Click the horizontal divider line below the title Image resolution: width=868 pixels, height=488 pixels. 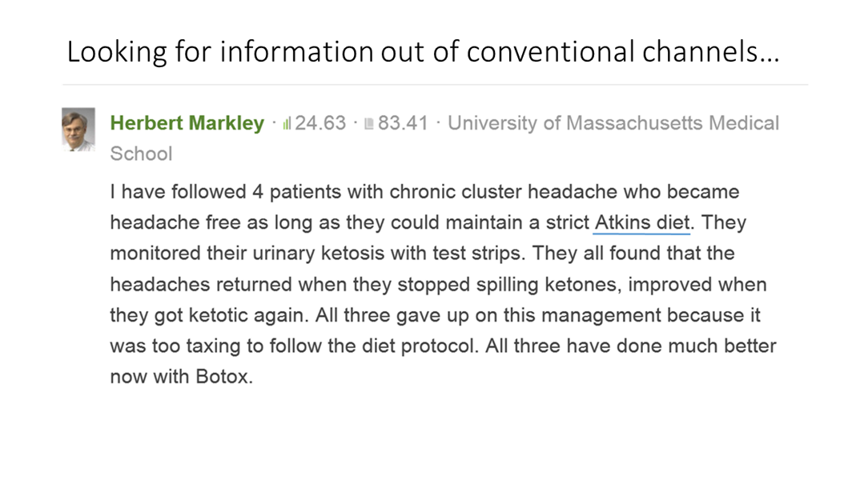tap(435, 85)
